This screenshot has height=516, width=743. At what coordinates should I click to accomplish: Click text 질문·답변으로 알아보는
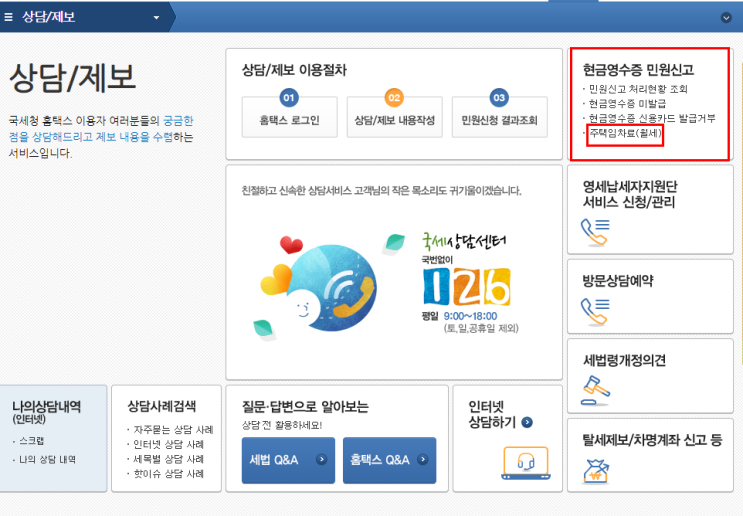click(305, 407)
